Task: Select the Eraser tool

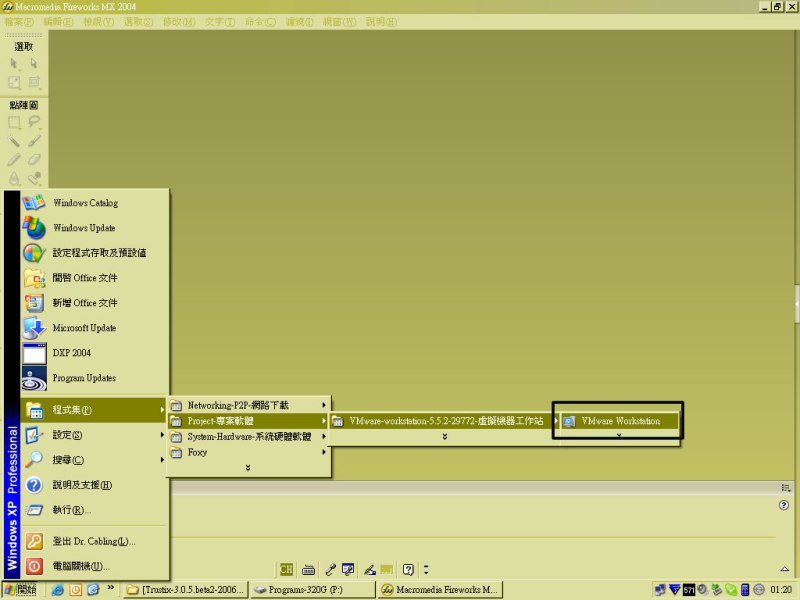Action: [x=34, y=160]
